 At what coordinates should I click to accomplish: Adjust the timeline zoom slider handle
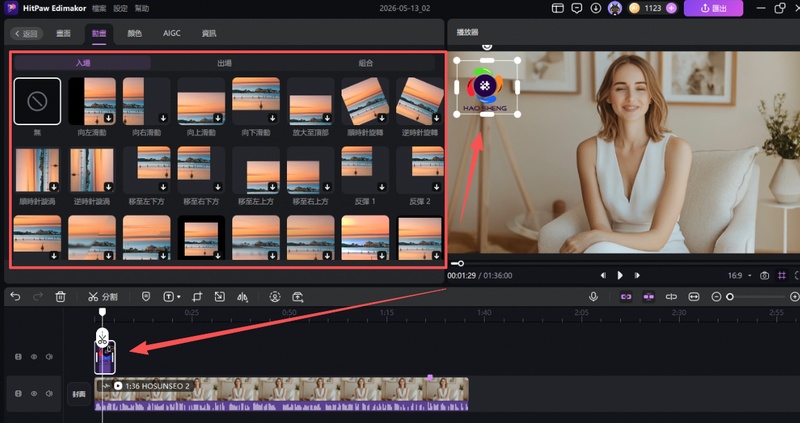(730, 296)
